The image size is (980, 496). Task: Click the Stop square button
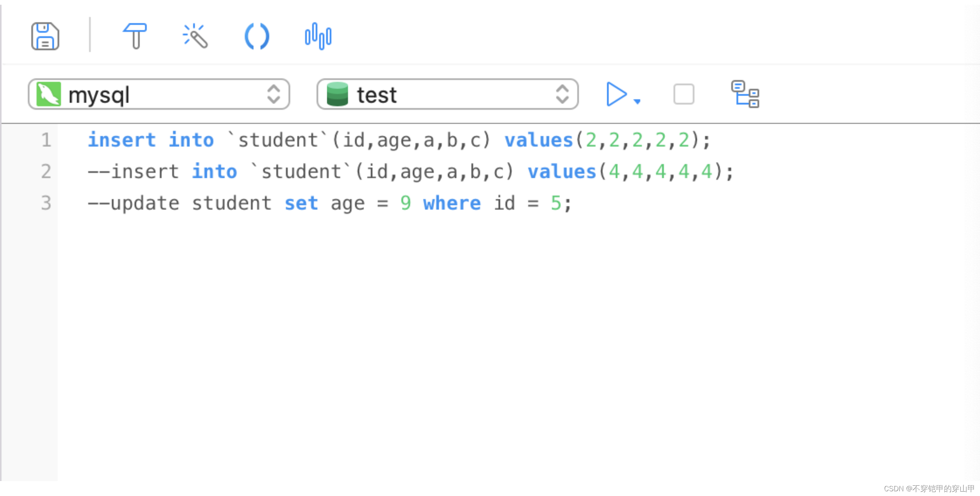click(x=683, y=94)
